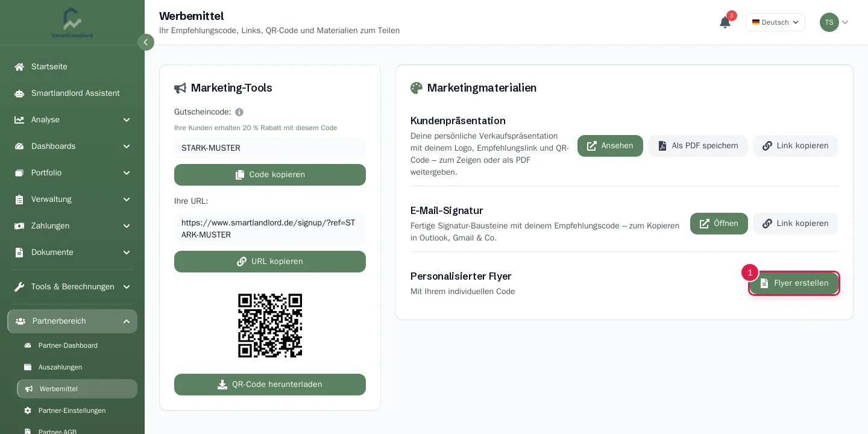Click the Tools & Berechnungen wrench icon
The width and height of the screenshot is (868, 434).
(x=19, y=287)
